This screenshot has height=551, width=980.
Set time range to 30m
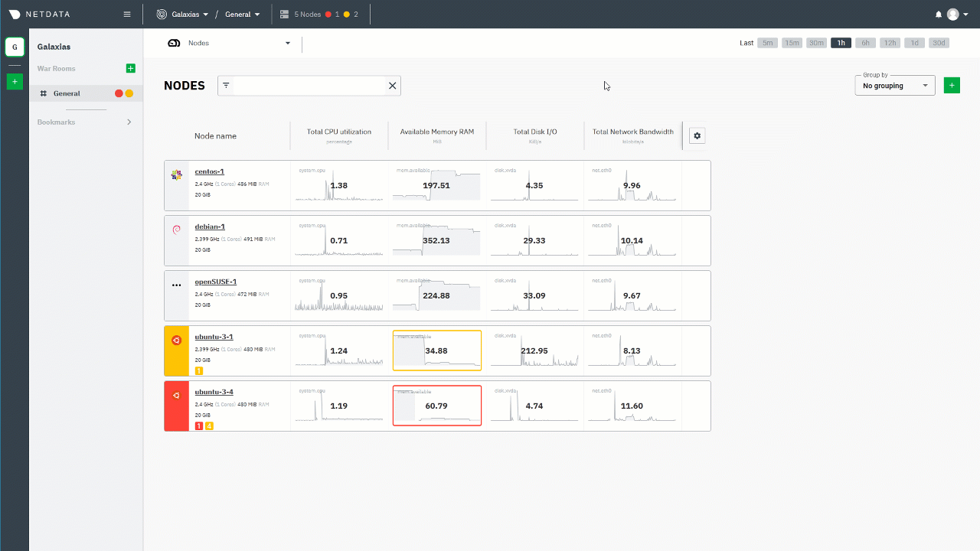coord(816,43)
